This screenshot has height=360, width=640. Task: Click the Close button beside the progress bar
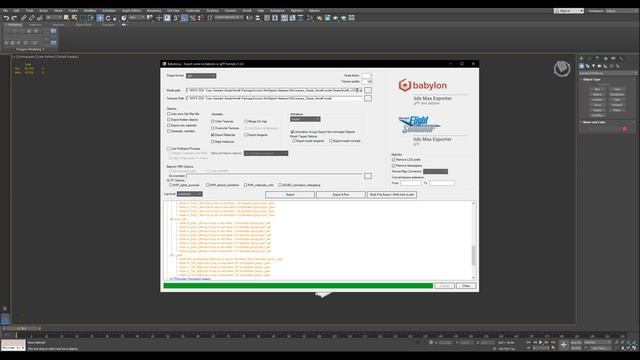click(x=466, y=286)
